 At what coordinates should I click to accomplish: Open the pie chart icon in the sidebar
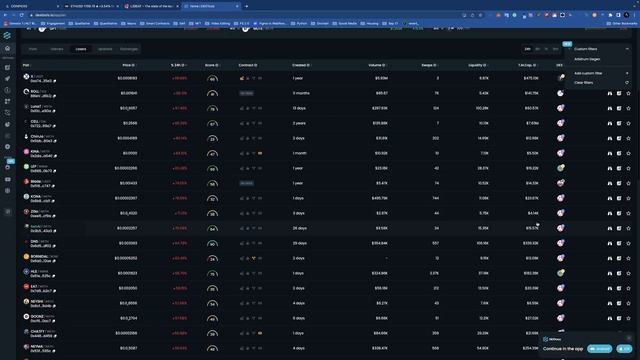(x=7, y=124)
